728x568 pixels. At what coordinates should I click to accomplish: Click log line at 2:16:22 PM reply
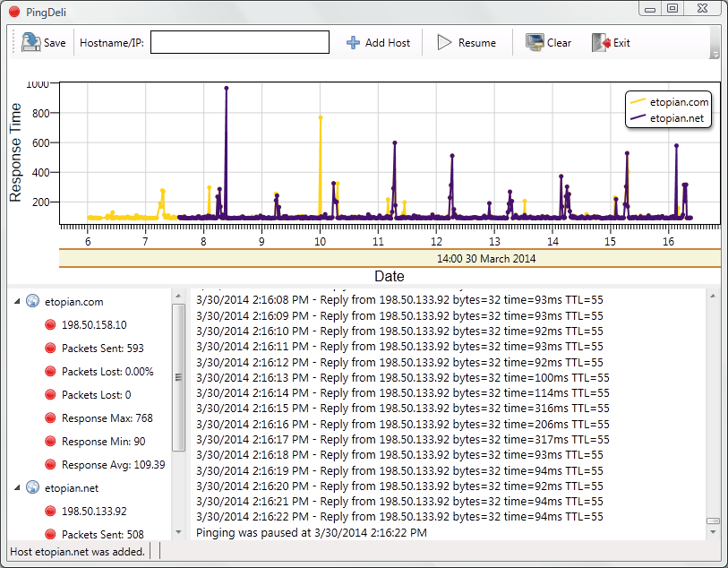pos(399,516)
